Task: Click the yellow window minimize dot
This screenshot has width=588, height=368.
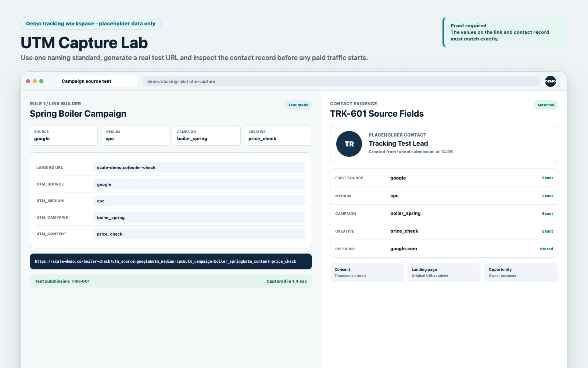Action: [35, 81]
